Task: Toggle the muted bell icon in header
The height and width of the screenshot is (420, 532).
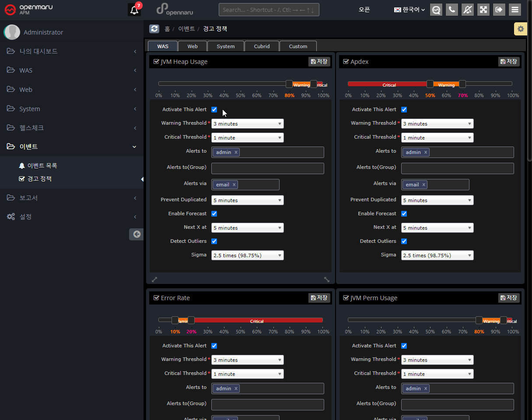Action: point(467,10)
